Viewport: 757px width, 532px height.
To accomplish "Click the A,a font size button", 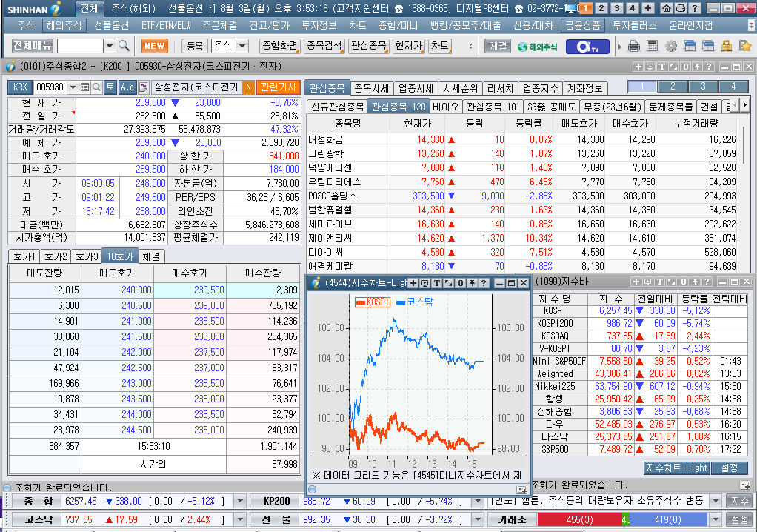I will [x=127, y=87].
